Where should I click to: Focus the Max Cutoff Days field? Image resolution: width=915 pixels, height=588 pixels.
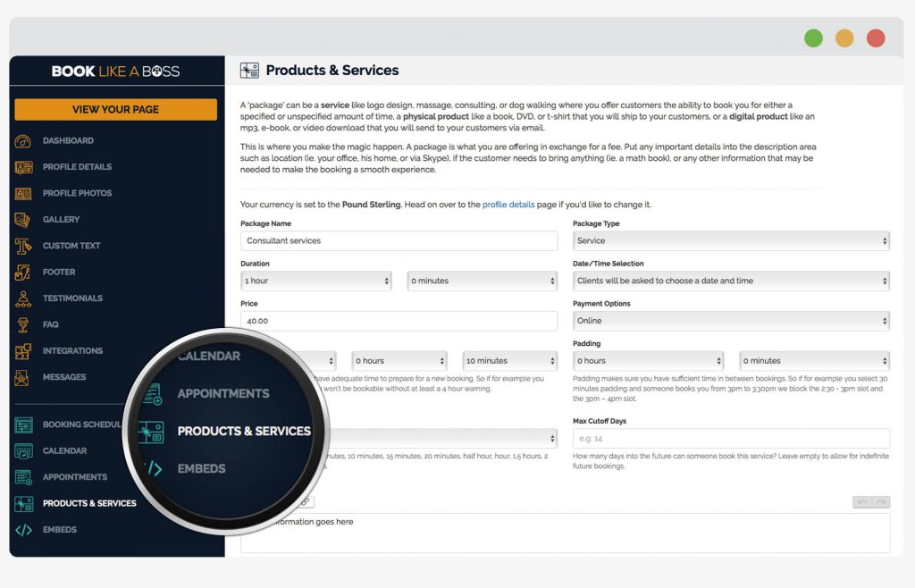pyautogui.click(x=730, y=439)
